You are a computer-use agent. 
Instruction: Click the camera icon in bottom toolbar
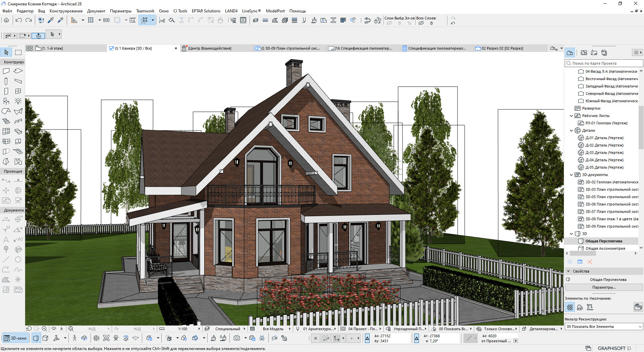[237, 338]
